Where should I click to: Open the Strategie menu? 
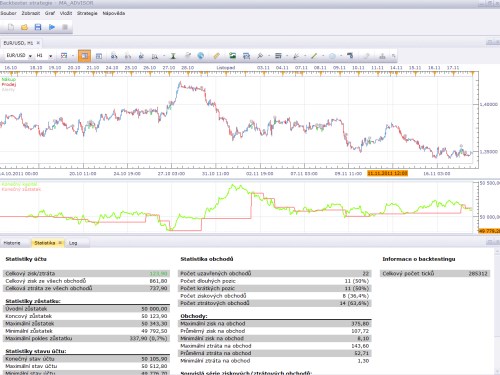click(x=87, y=13)
